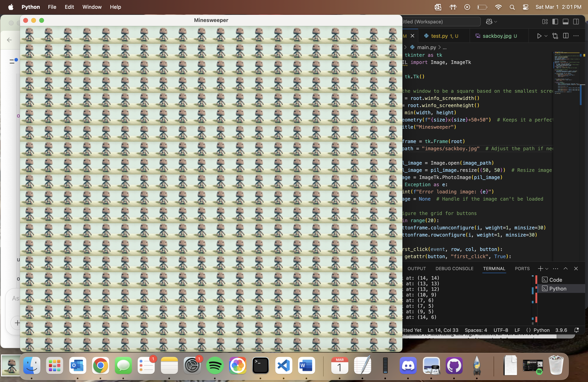Toggle the primary side bar visibility
588x382 pixels.
(x=555, y=22)
